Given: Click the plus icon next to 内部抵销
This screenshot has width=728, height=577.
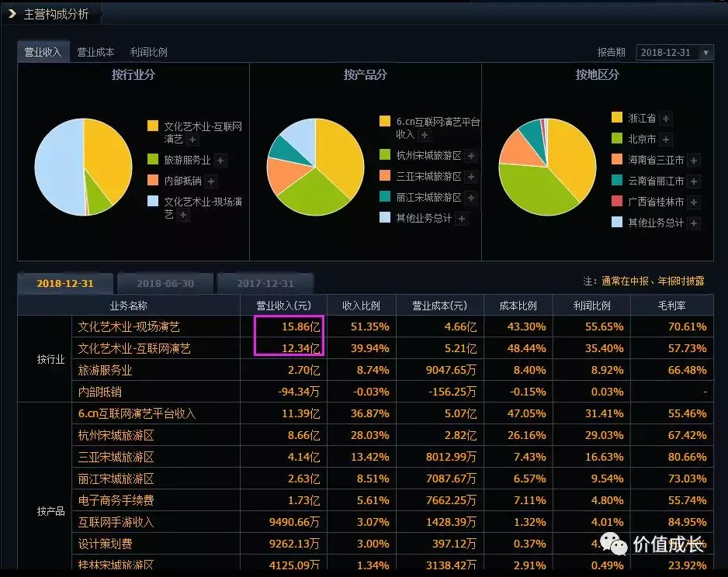Looking at the screenshot, I should click(210, 181).
